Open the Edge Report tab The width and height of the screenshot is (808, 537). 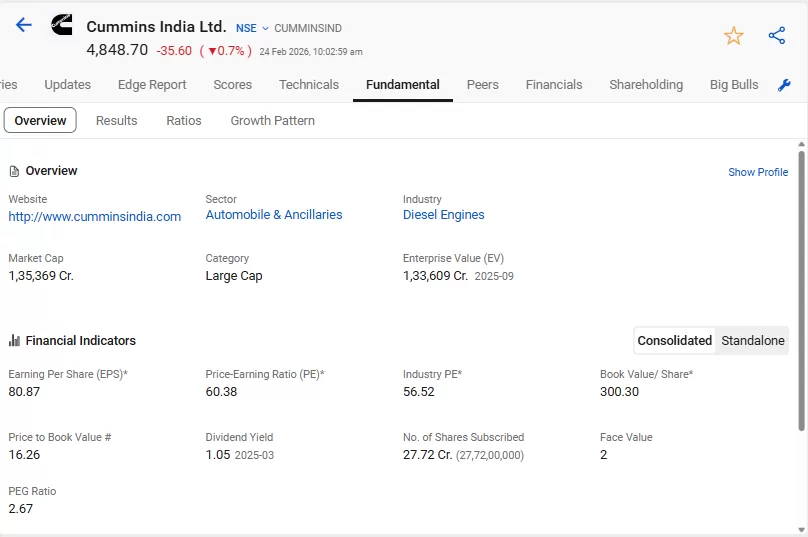tap(152, 85)
